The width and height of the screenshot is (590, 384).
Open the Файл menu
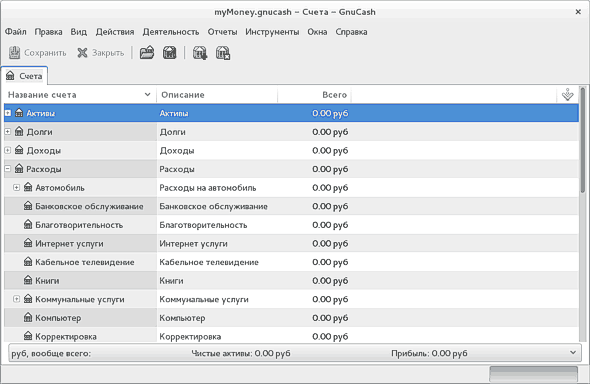click(x=15, y=32)
